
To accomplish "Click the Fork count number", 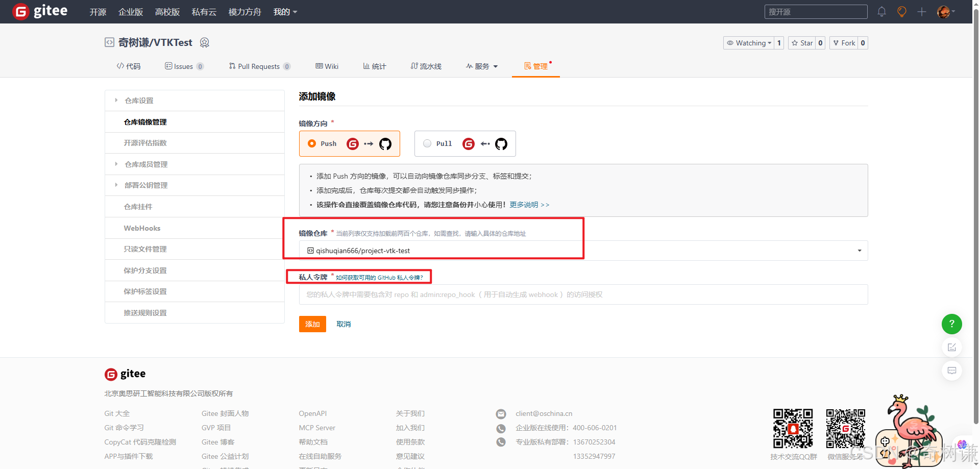I will click(x=863, y=43).
